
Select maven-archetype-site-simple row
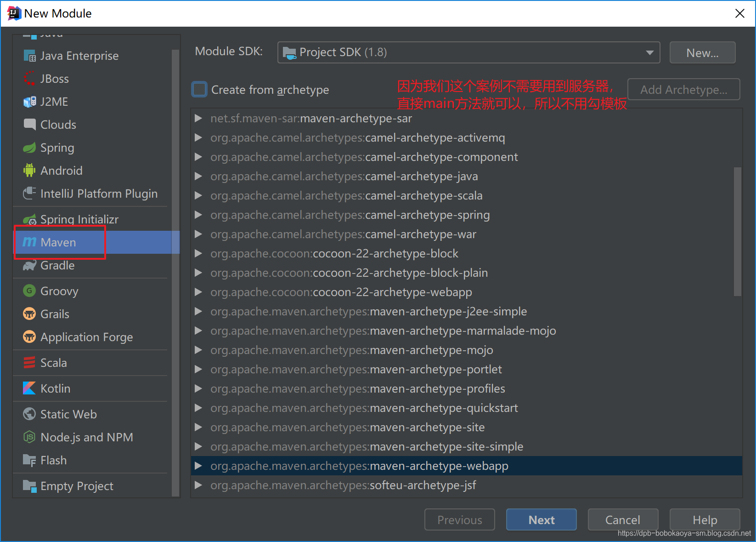(x=466, y=446)
